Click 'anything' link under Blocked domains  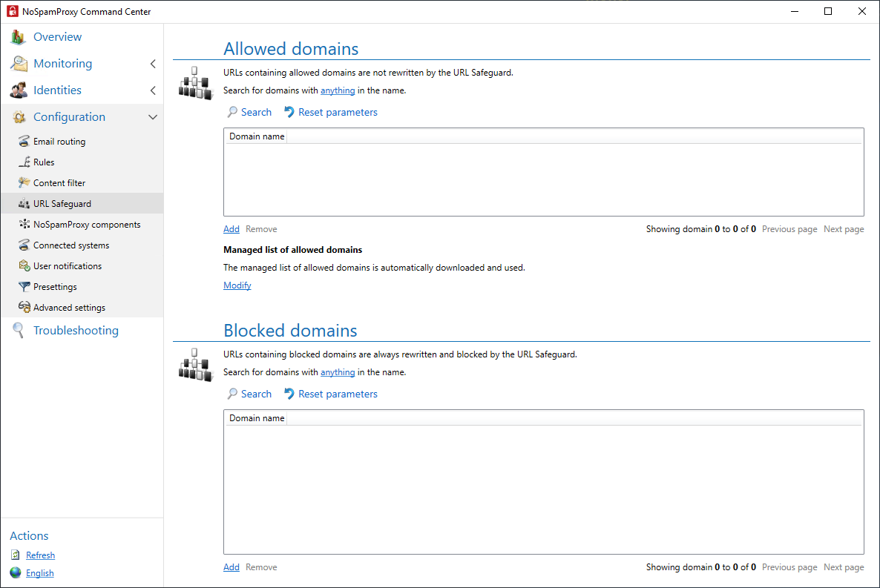[338, 372]
